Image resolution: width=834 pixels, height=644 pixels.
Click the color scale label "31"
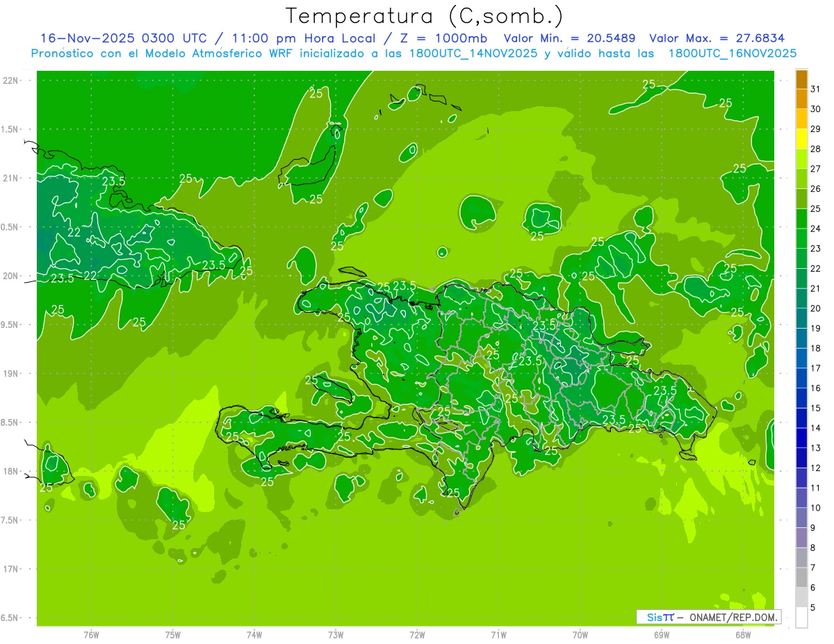(816, 89)
